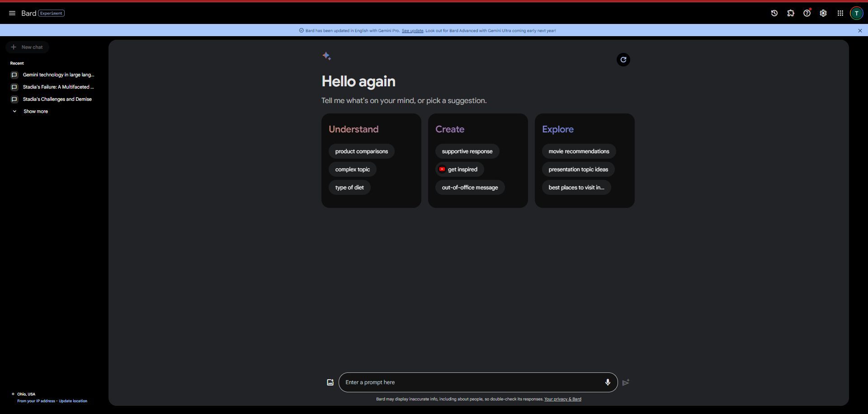Click the send prompt arrow icon
Screen dimensions: 868x414
[626, 382]
